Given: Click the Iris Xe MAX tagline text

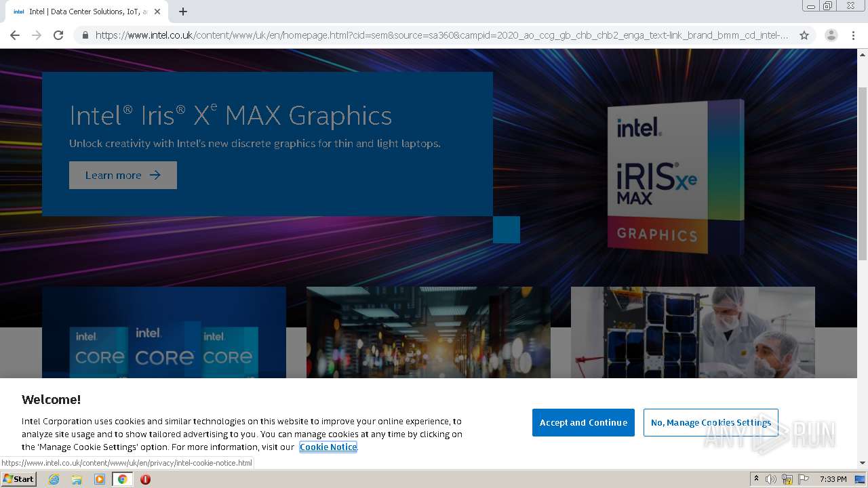Looking at the screenshot, I should pos(255,144).
